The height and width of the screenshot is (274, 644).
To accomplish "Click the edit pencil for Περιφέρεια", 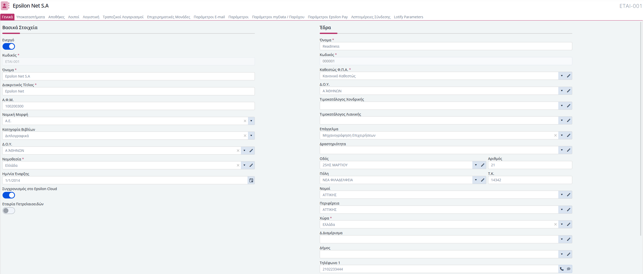I will click(x=569, y=210).
